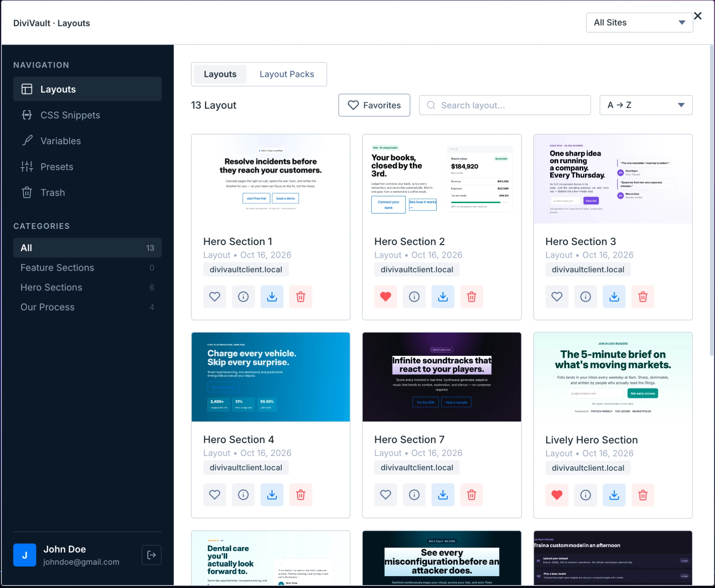Viewport: 715px width, 588px height.
Task: Open the Hero Section 7 preview thumbnail
Action: click(x=442, y=377)
